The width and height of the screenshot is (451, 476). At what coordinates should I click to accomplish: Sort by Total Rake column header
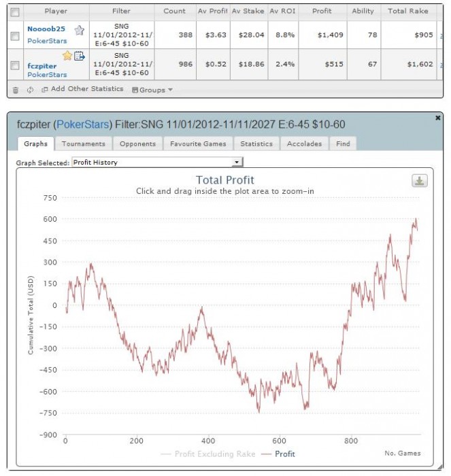click(x=408, y=12)
